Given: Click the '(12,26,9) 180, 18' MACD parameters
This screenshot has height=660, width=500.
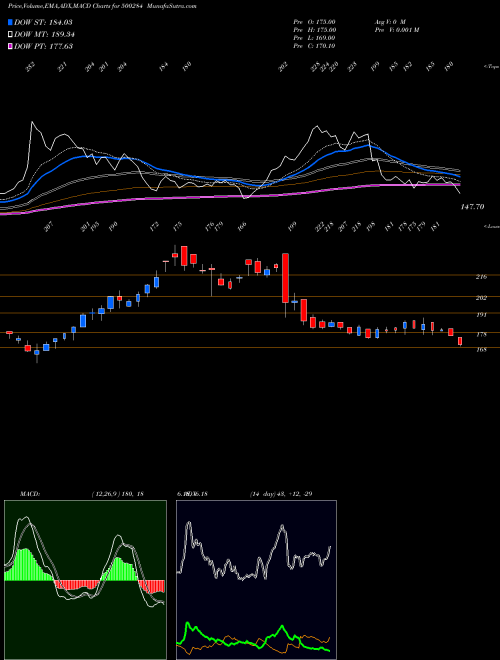Looking at the screenshot, I should (117, 494).
